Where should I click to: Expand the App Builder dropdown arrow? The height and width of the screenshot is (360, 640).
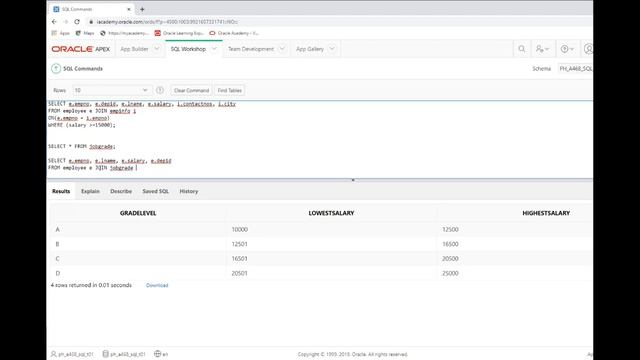pyautogui.click(x=157, y=49)
